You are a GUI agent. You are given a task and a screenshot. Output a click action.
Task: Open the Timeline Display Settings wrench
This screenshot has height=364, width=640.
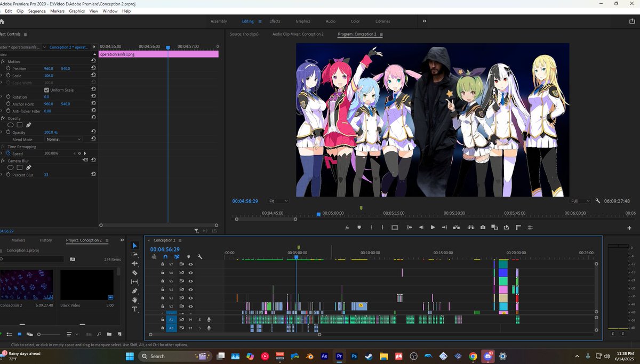click(x=200, y=256)
